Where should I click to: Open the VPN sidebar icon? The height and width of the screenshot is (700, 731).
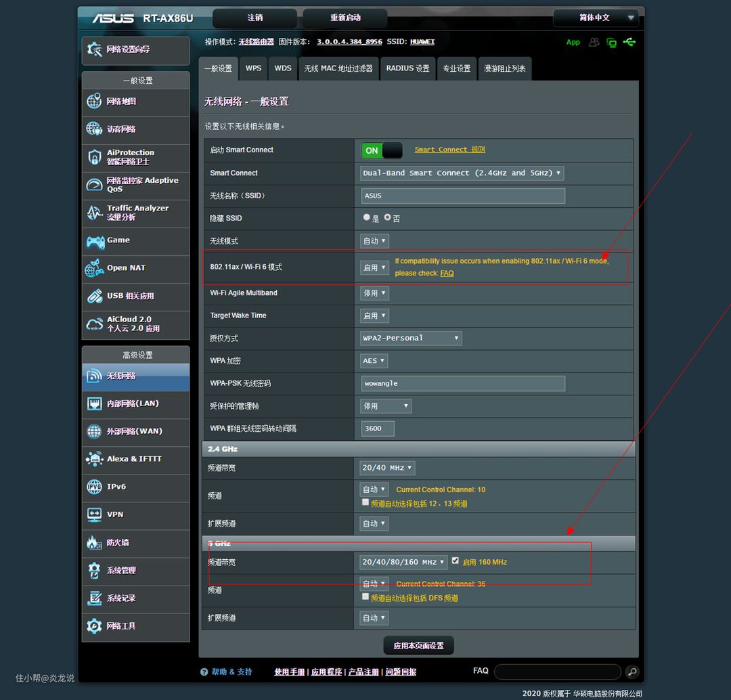(x=94, y=515)
